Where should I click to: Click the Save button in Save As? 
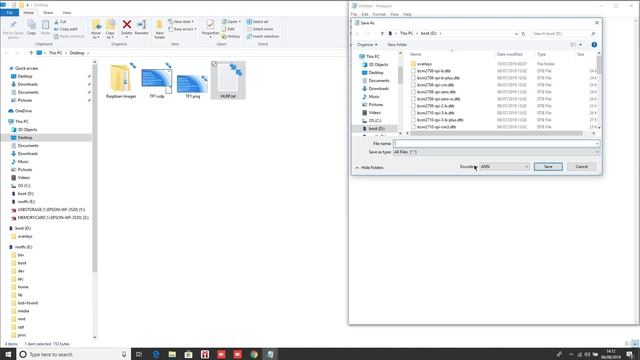(x=548, y=167)
